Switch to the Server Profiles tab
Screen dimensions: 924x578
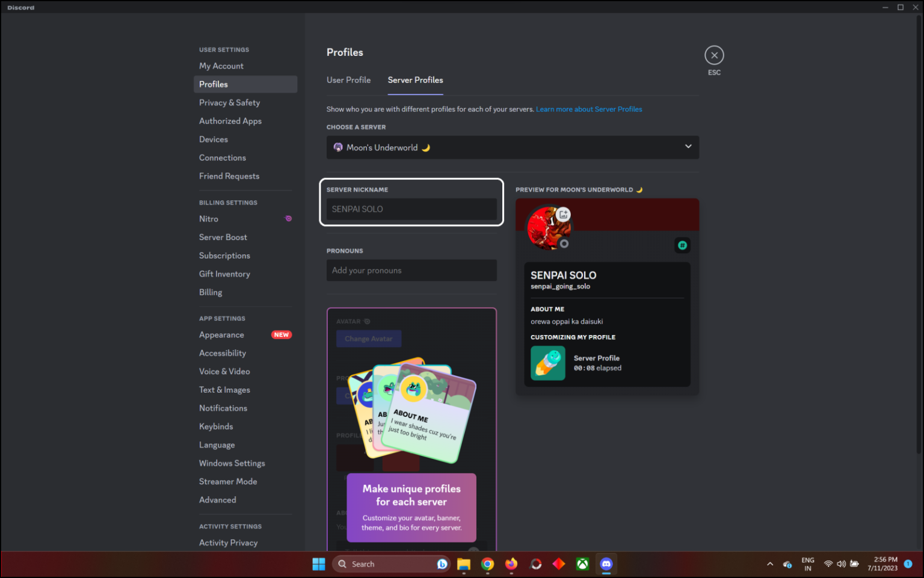click(415, 80)
